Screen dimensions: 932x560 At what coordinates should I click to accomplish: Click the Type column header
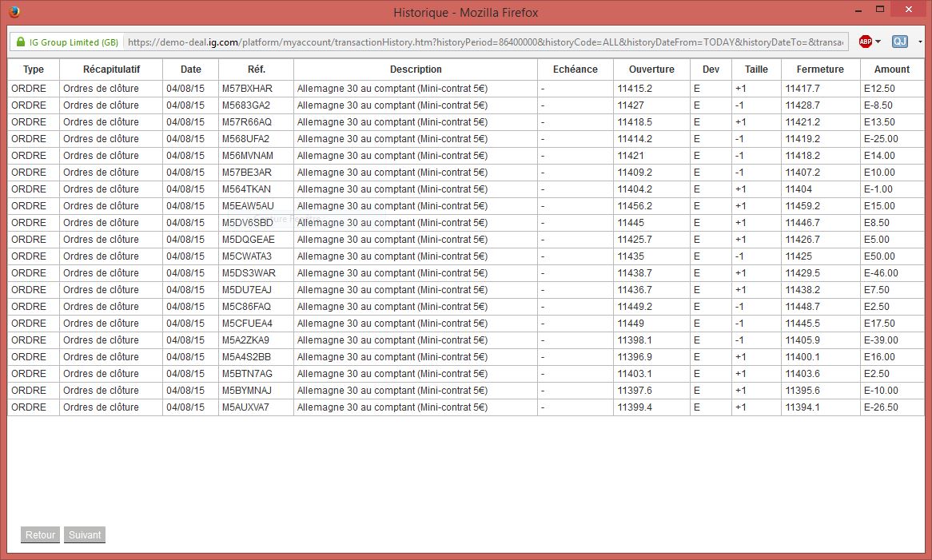(34, 70)
